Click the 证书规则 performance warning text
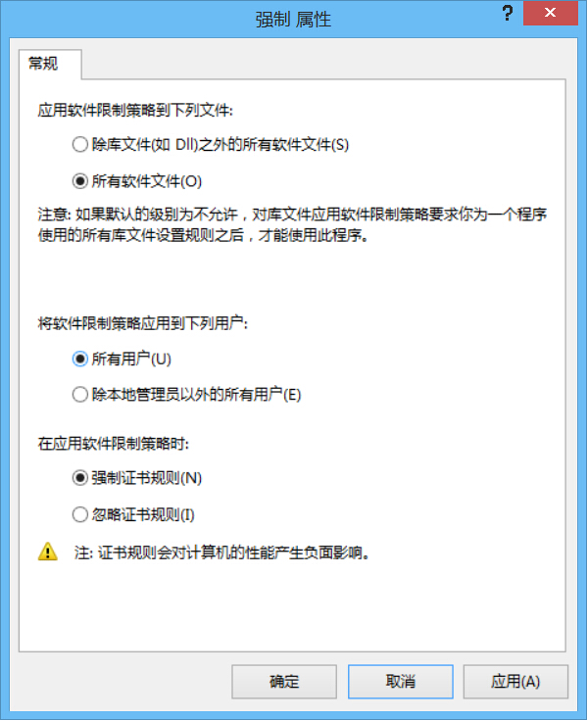Screen dimensions: 588x721 coord(221,553)
